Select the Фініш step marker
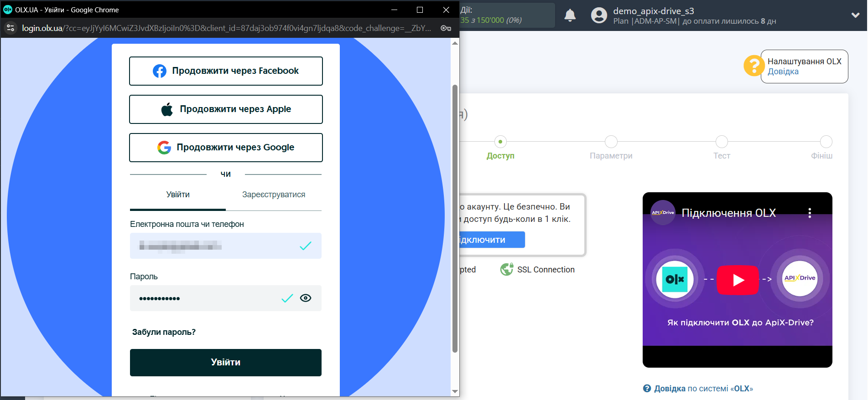Image resolution: width=868 pixels, height=400 pixels. coord(826,142)
